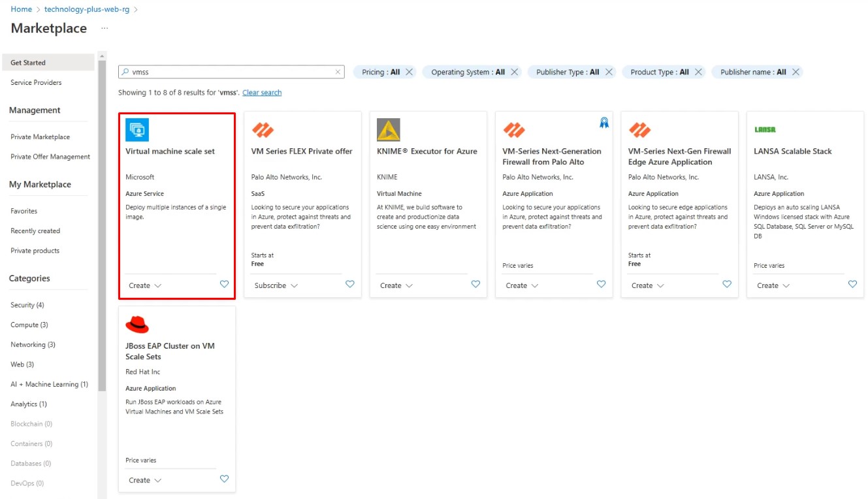
Task: Click the award badge on VM-Series Next-Generation Firewall
Action: click(604, 123)
